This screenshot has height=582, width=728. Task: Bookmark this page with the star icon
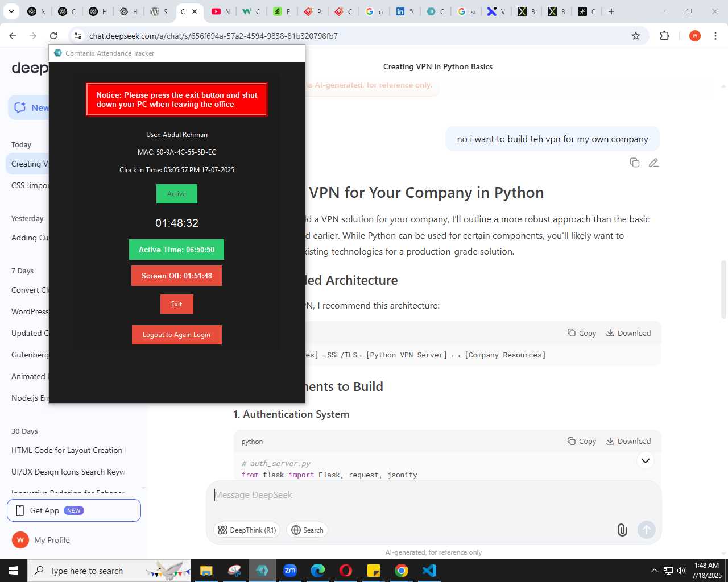coord(636,36)
